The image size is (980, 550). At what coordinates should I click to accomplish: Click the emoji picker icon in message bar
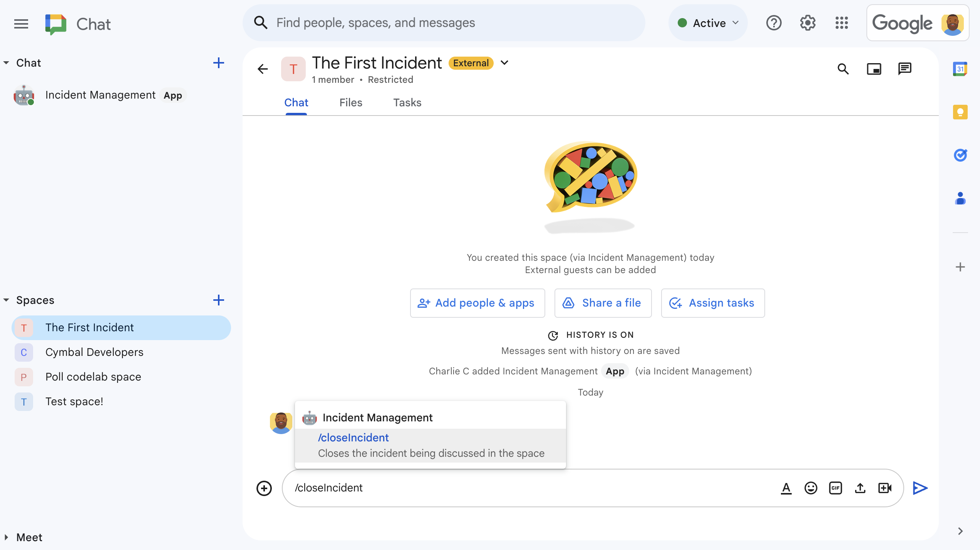pos(811,488)
